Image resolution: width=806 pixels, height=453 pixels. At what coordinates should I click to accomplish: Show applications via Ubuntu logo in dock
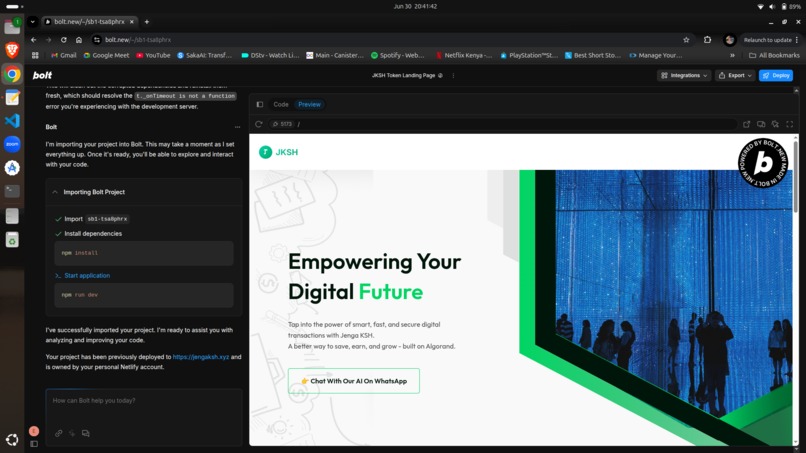12,440
